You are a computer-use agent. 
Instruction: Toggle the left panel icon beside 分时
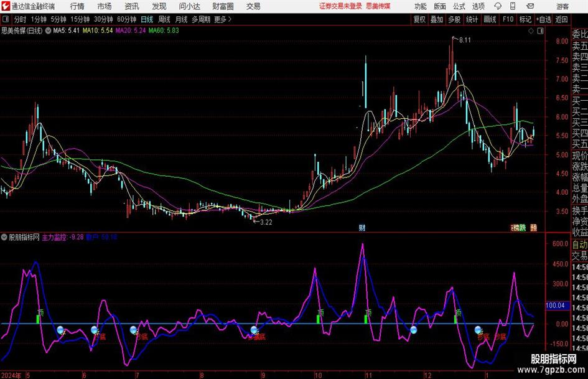[6, 19]
